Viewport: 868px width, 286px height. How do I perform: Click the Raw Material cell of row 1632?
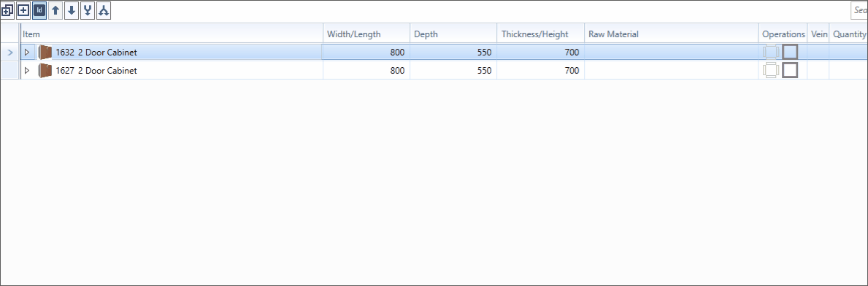click(x=671, y=53)
